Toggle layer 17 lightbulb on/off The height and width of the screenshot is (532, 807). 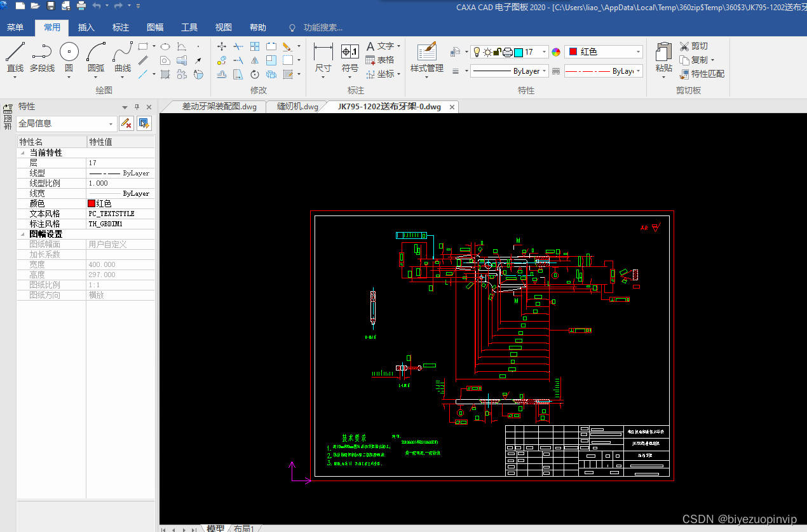point(477,52)
